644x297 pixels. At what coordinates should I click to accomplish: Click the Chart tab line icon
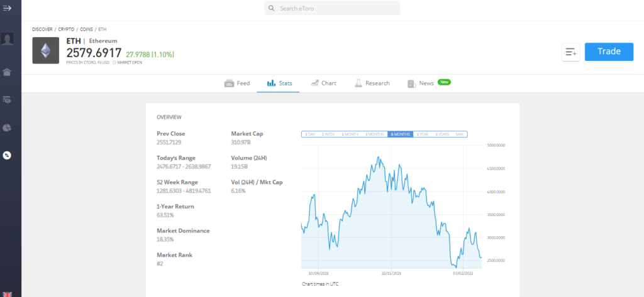click(314, 84)
